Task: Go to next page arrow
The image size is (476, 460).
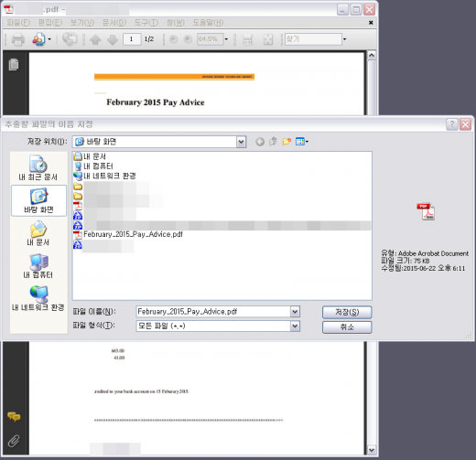Action: point(113,39)
